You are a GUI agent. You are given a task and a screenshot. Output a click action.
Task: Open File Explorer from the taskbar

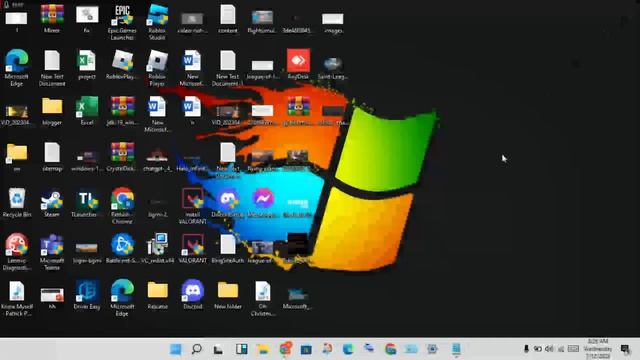click(x=263, y=349)
